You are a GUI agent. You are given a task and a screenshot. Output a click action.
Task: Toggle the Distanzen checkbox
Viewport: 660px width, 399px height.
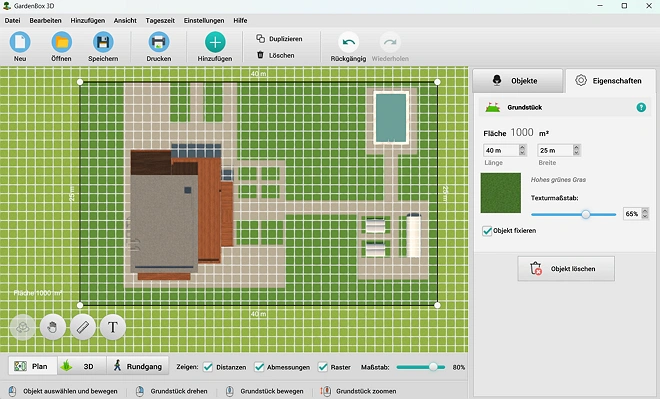[208, 367]
